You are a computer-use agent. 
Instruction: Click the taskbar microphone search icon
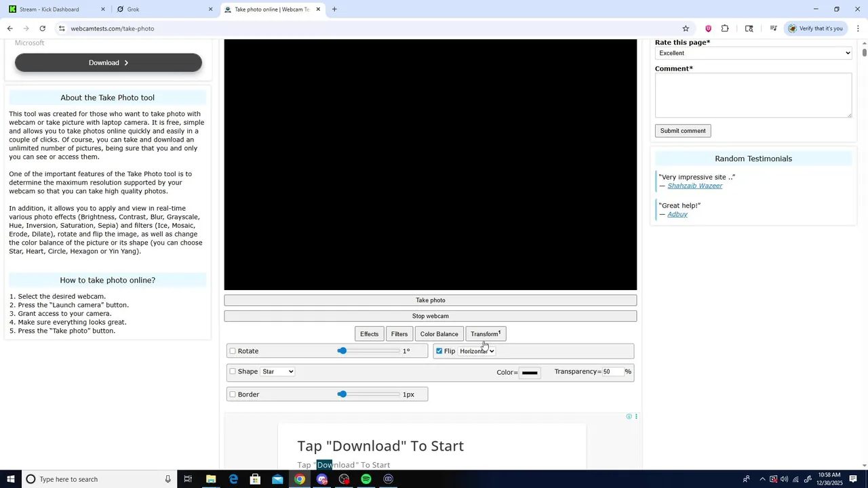coord(167,479)
